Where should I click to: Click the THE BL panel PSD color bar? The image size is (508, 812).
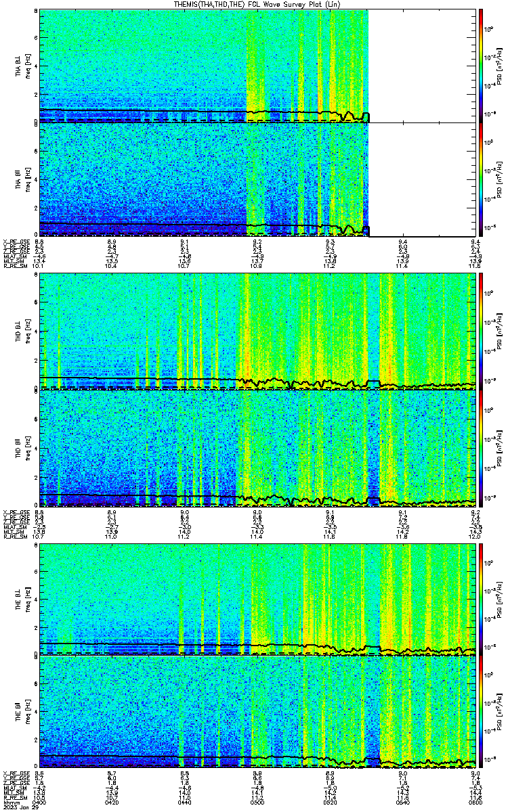click(481, 600)
